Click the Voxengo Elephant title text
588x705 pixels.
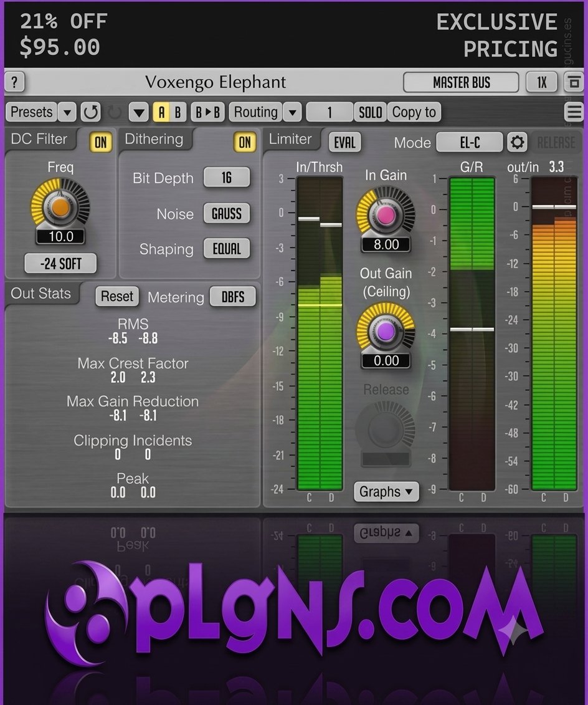click(x=216, y=82)
